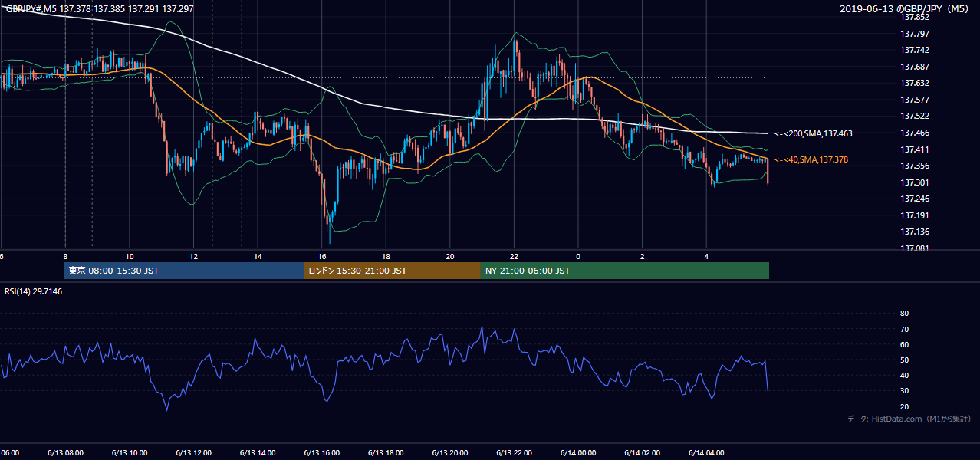Click price axis value 137.852

click(914, 17)
